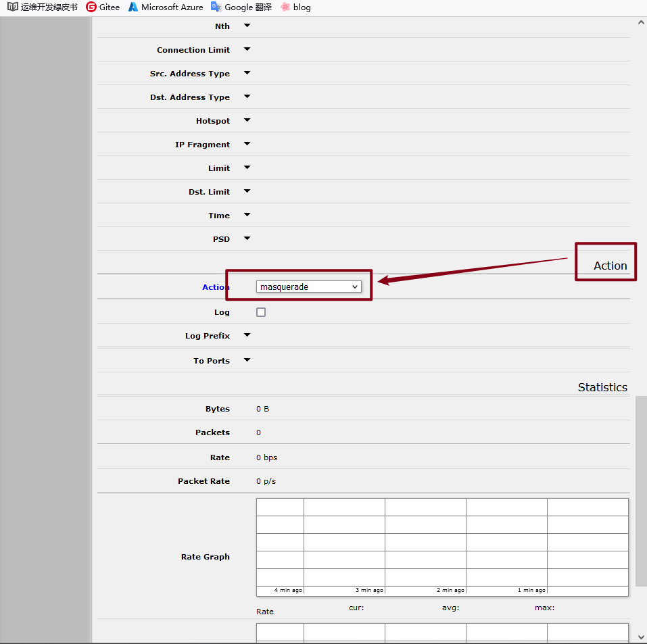This screenshot has width=647, height=644.
Task: Click the scrollbar down arrow
Action: click(641, 636)
